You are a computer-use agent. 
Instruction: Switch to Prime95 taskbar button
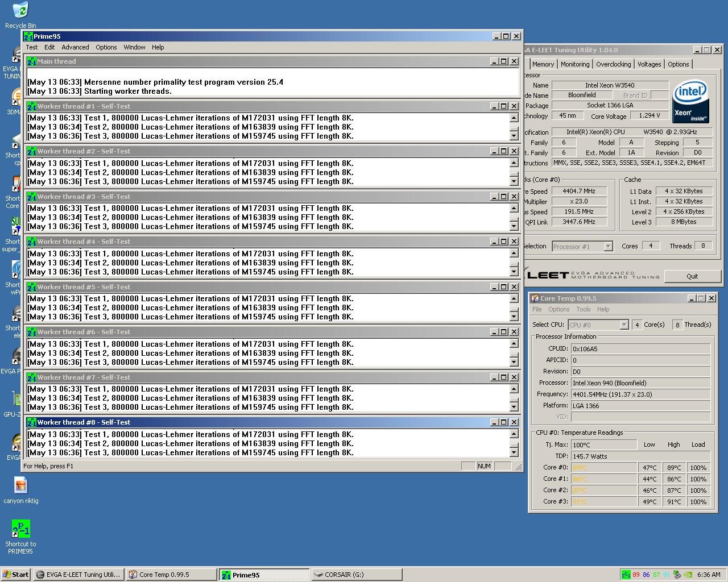click(264, 575)
